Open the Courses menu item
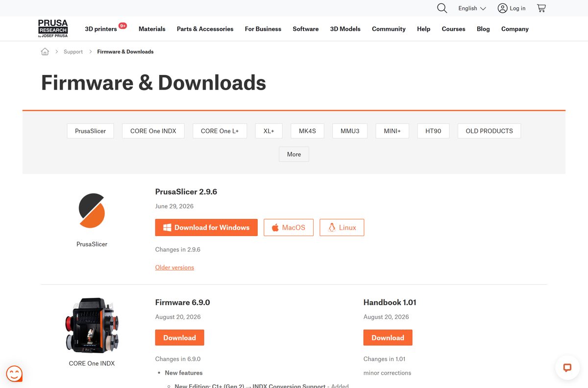This screenshot has width=588, height=388. 453,29
